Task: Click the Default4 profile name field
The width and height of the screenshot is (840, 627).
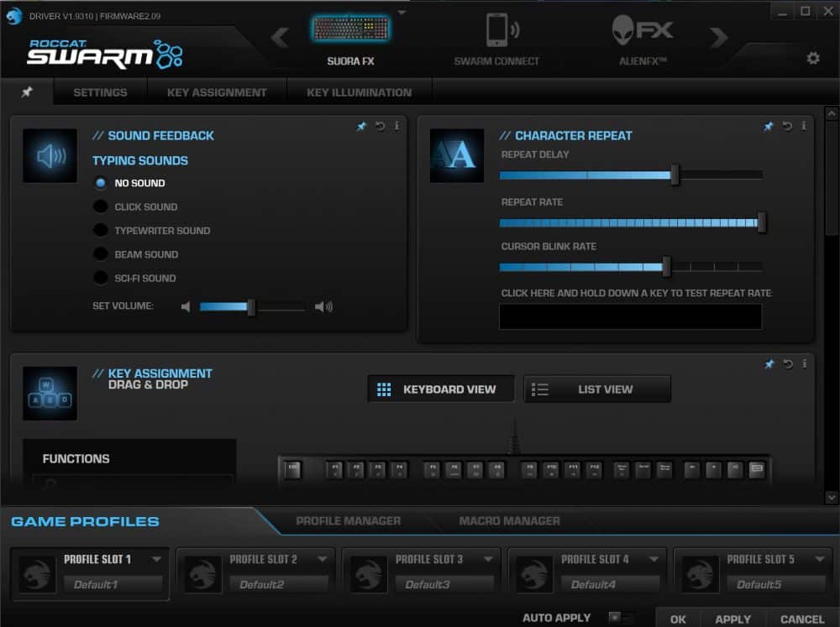Action: [x=610, y=584]
